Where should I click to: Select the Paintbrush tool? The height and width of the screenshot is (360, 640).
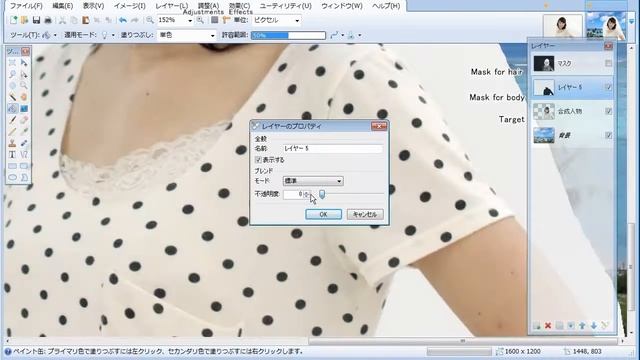point(12,120)
